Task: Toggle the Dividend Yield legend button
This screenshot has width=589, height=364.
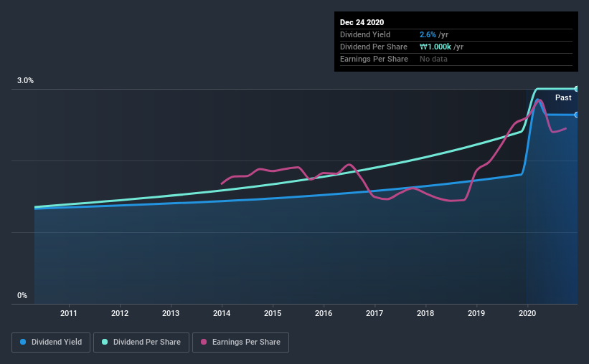Action: pos(51,343)
